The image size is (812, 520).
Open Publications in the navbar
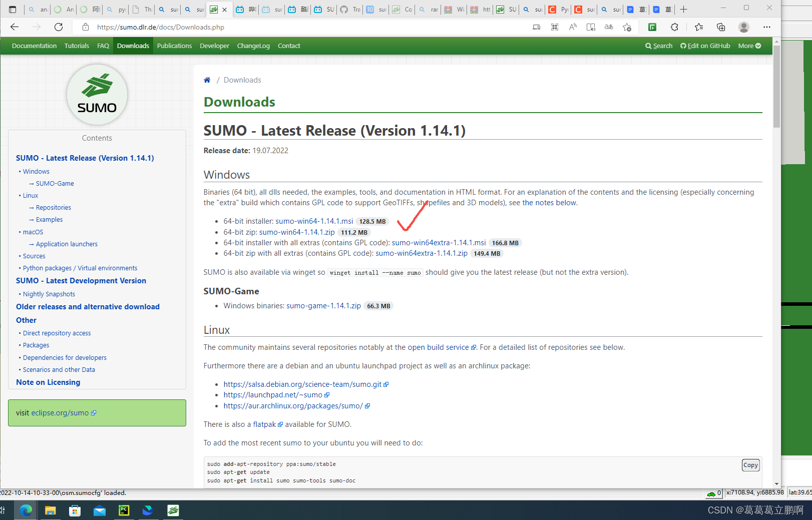pos(174,46)
